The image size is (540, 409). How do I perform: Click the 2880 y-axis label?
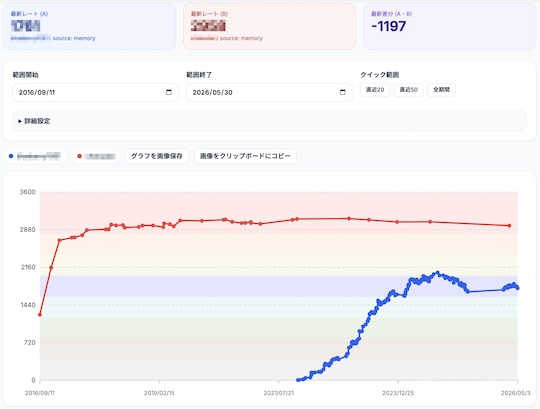[x=28, y=230]
